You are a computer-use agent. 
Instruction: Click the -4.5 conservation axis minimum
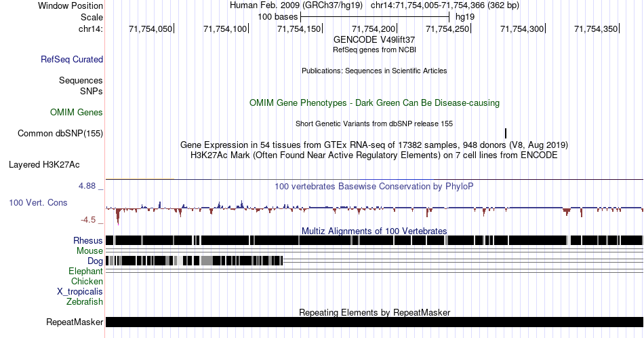tap(88, 220)
